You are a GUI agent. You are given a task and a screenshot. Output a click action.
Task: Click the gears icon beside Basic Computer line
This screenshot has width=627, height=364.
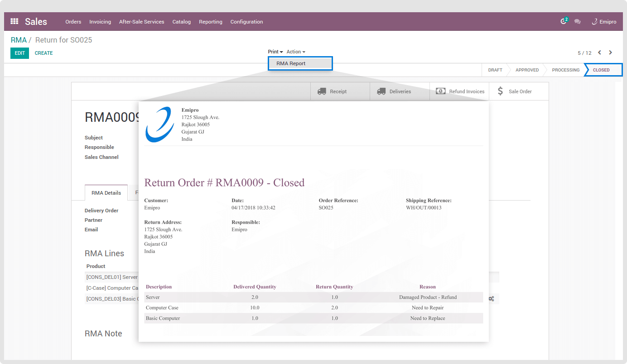492,299
